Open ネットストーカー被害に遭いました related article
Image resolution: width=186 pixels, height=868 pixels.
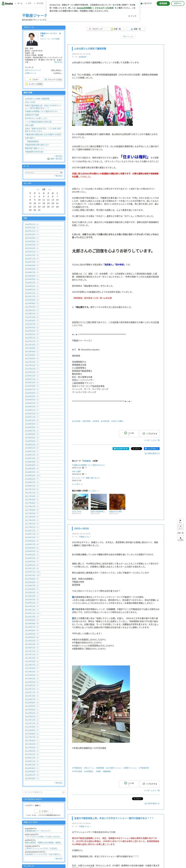point(86,478)
